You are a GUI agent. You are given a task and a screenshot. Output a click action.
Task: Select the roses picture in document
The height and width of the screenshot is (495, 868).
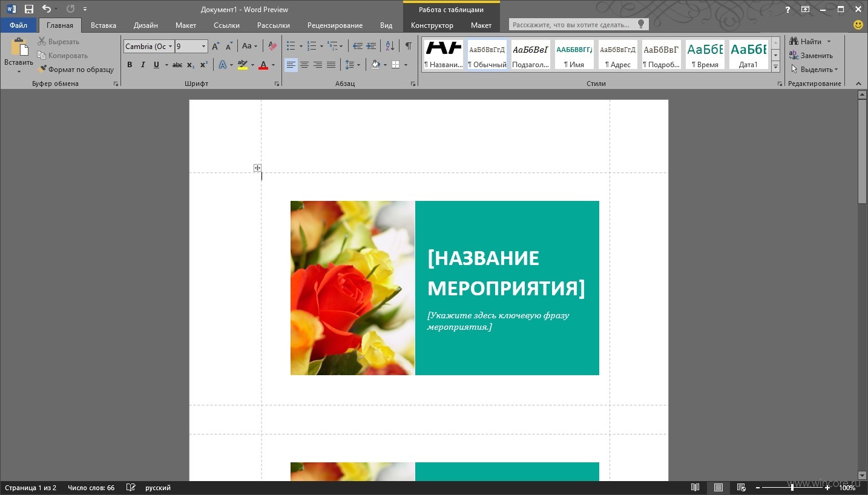pyautogui.click(x=353, y=288)
